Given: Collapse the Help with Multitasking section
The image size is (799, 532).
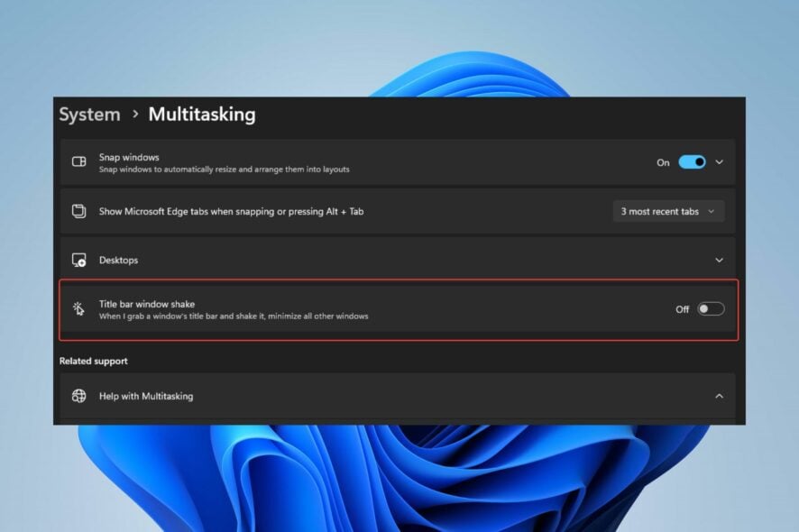Looking at the screenshot, I should pos(719,396).
